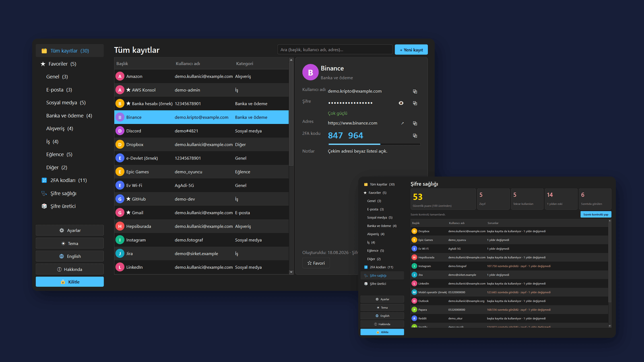Click the 2FA code countdown progress bar
The width and height of the screenshot is (644, 362).
pyautogui.click(x=374, y=144)
